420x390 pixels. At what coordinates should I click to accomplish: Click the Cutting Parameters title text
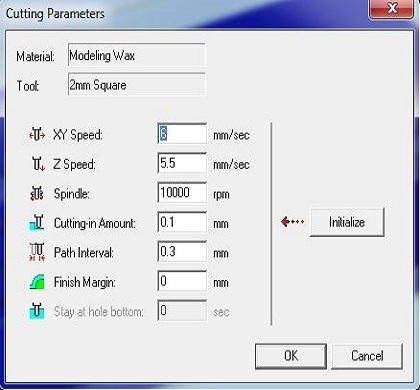coord(55,14)
